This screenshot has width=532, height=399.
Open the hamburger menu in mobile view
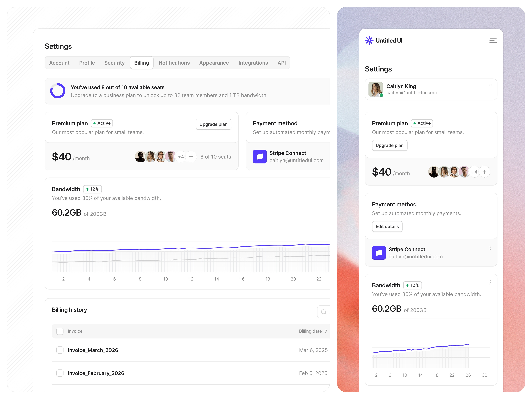coord(493,40)
